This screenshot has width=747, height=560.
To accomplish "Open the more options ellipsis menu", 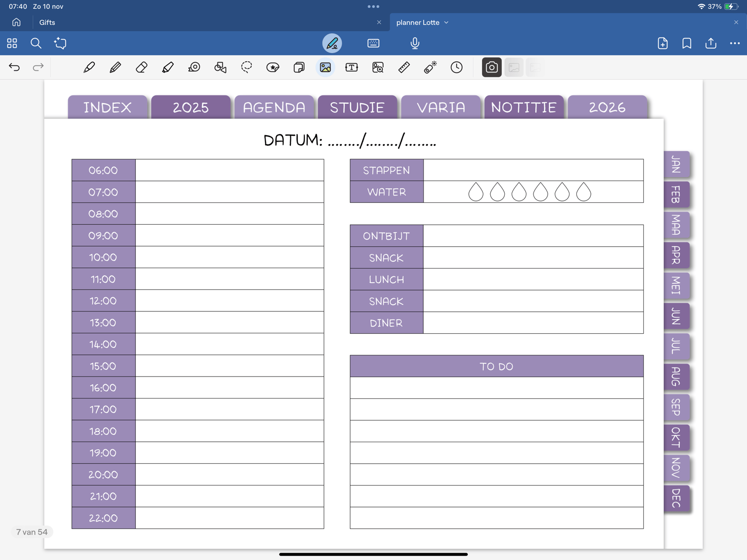I will tap(735, 43).
